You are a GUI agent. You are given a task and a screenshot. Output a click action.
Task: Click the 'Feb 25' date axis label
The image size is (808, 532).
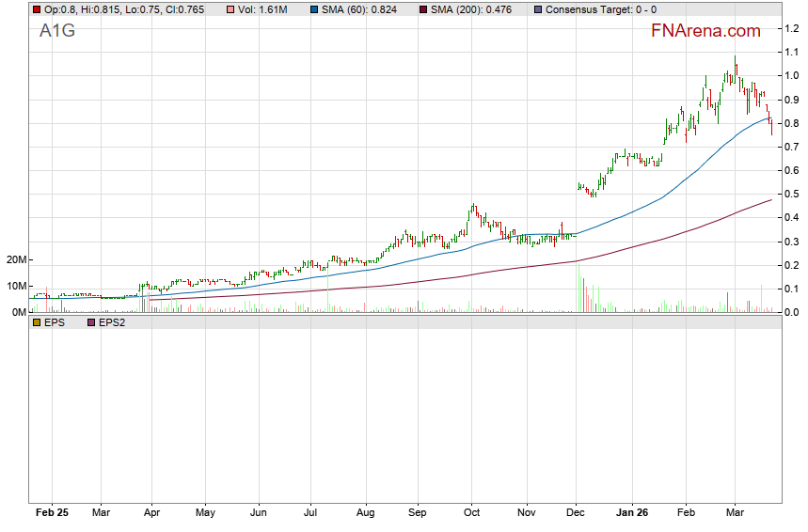52,513
